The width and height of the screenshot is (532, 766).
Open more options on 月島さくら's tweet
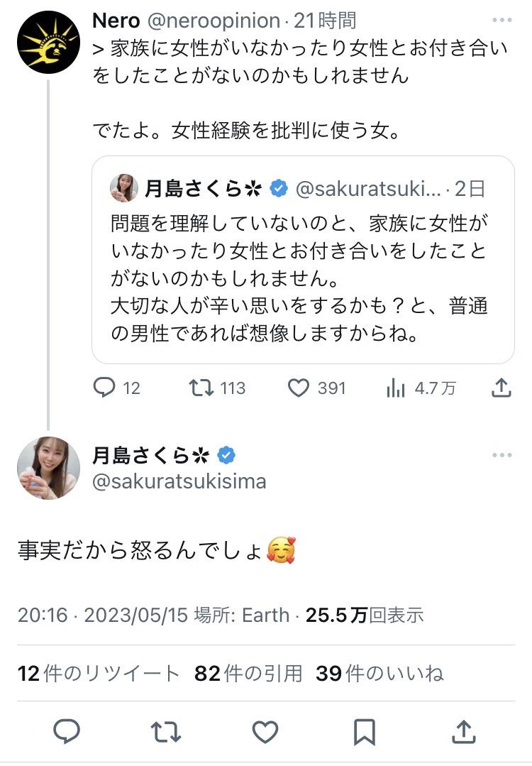tap(501, 455)
